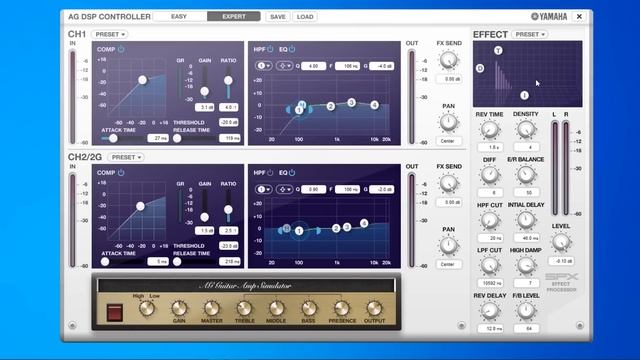Screen dimensions: 640x360
Task: Click CH2/2G compressor GAIN slider handle
Action: [x=204, y=217]
